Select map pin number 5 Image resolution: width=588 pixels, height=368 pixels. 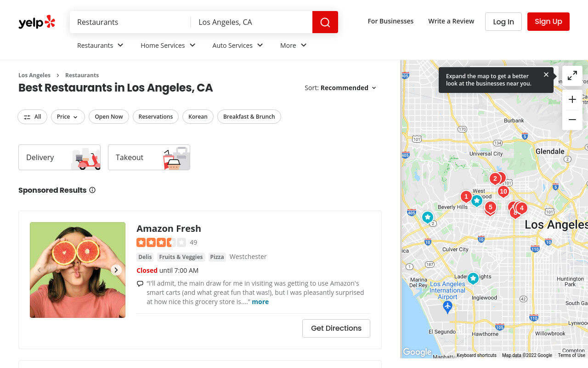click(x=491, y=207)
